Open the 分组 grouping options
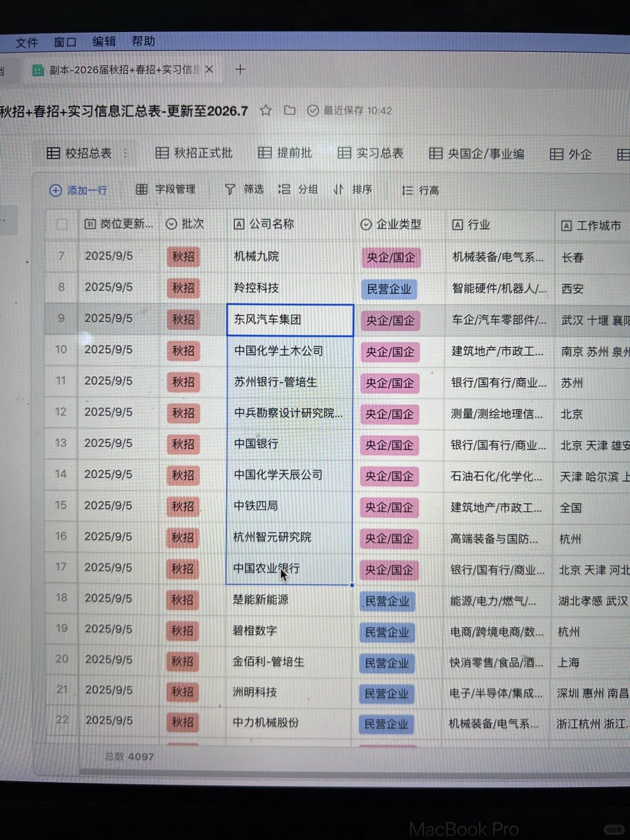This screenshot has width=630, height=840. click(298, 189)
